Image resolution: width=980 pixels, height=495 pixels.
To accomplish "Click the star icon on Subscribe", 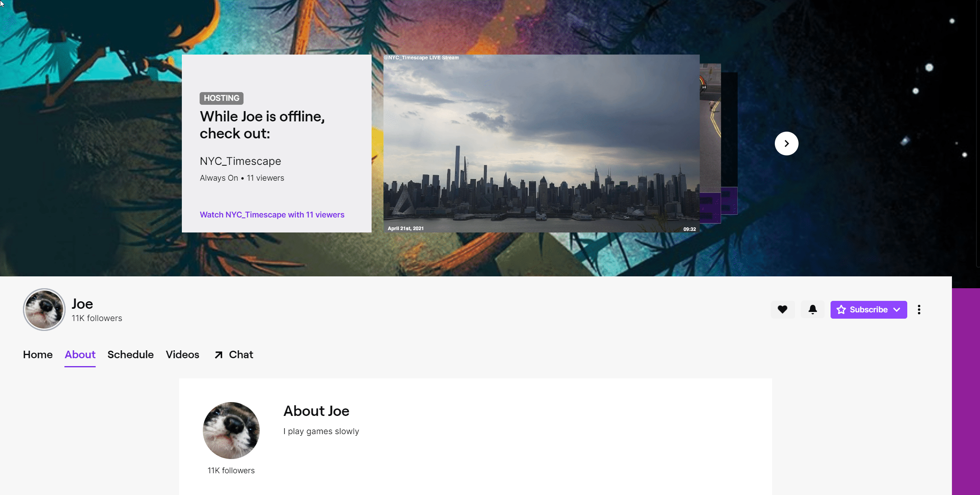I will (x=841, y=310).
